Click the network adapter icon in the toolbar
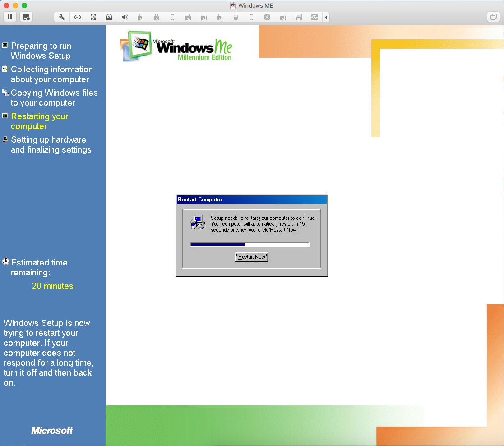 (x=78, y=17)
